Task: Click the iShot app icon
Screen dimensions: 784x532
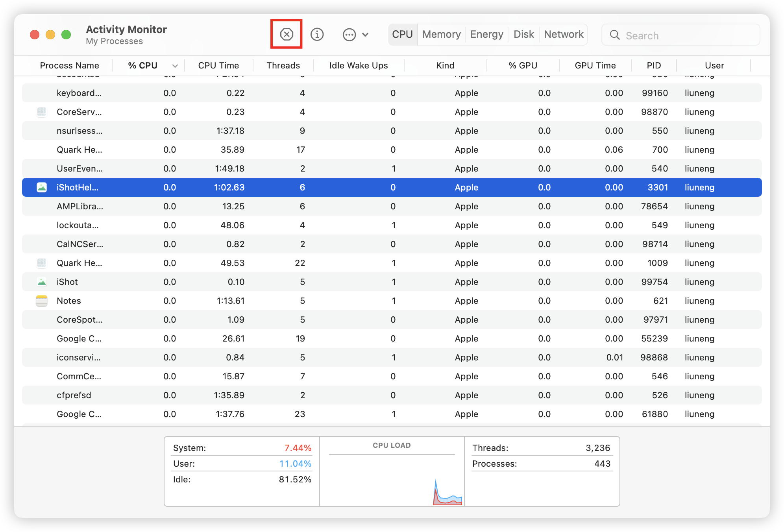Action: point(42,282)
